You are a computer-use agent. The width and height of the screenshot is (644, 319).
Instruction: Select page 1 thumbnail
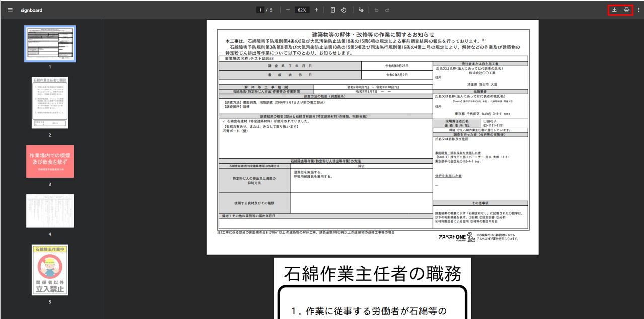click(x=50, y=44)
